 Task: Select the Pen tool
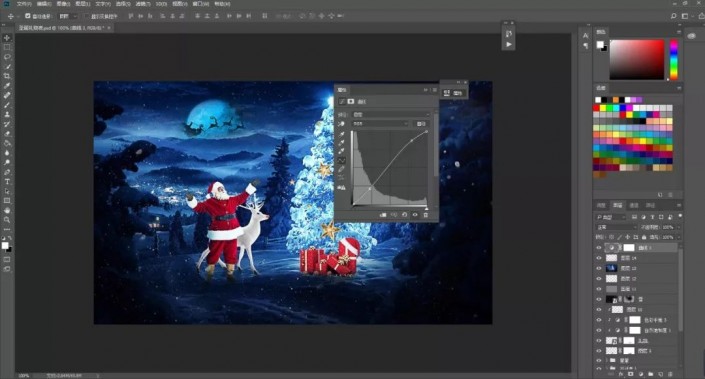pos(7,172)
